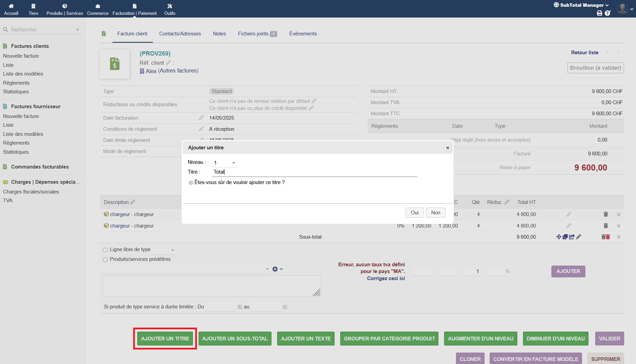Image resolution: width=636 pixels, height=364 pixels.
Task: Open the Niveau dropdown in the dialog
Action: 225,163
